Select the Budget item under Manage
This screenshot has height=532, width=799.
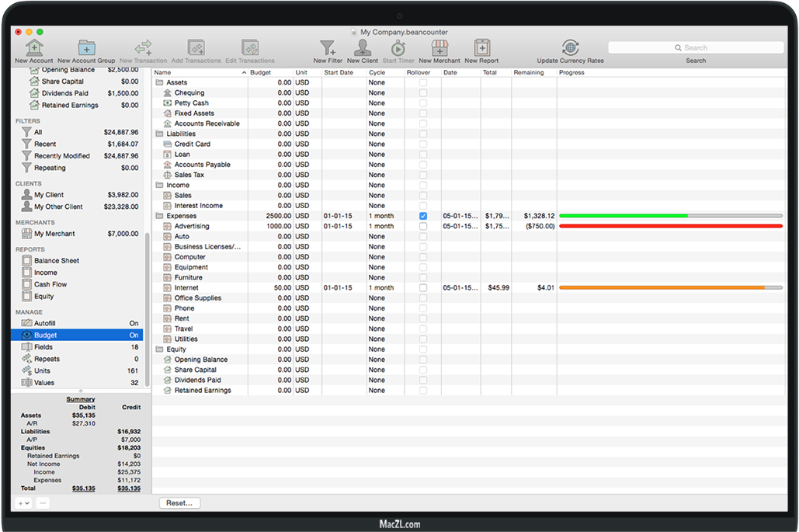click(x=45, y=336)
